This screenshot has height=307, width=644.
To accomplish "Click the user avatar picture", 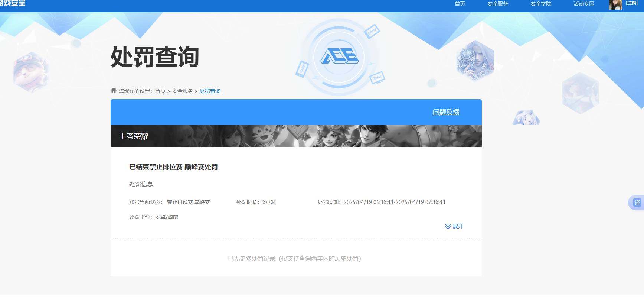I will click(615, 4).
